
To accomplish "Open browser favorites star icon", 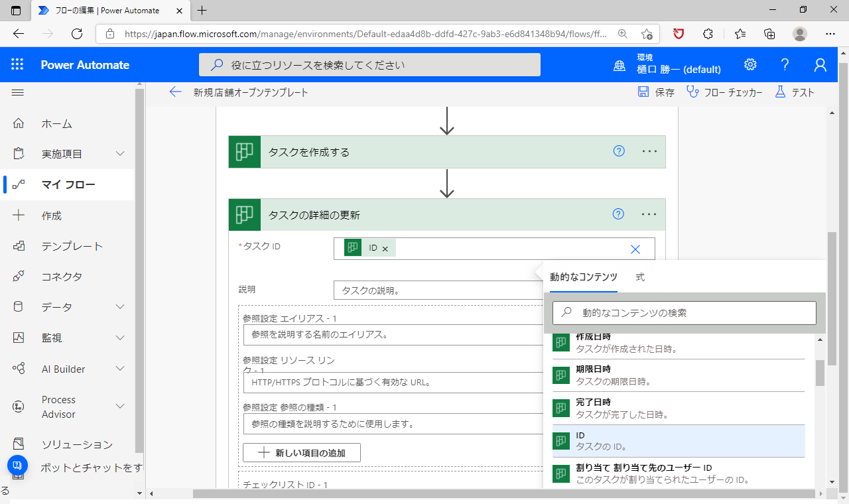I will point(647,34).
